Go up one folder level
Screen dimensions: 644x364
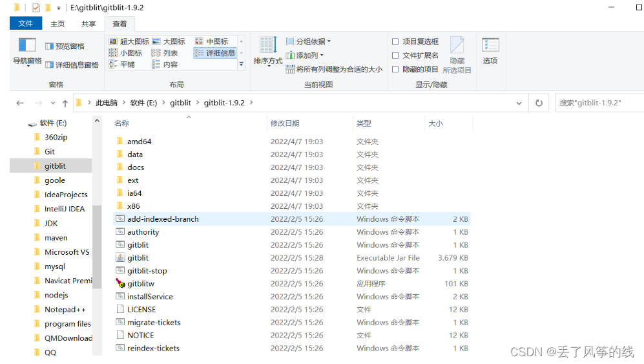click(65, 103)
